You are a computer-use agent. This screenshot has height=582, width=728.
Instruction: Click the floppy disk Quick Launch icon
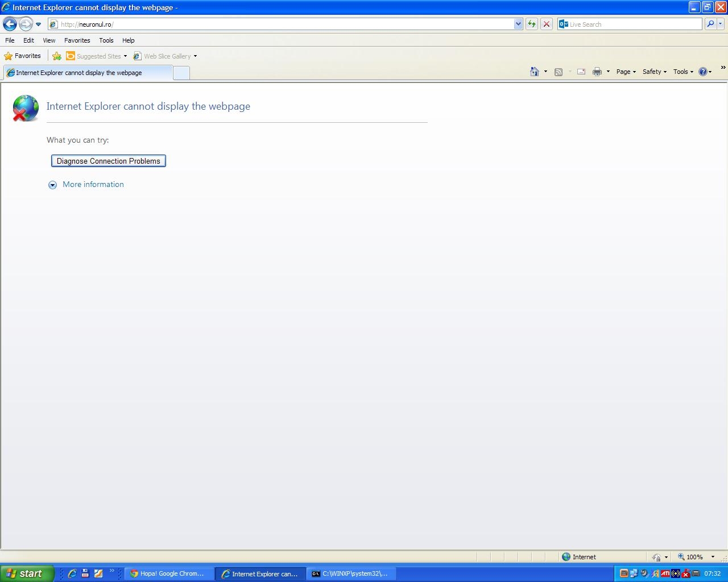tap(85, 573)
